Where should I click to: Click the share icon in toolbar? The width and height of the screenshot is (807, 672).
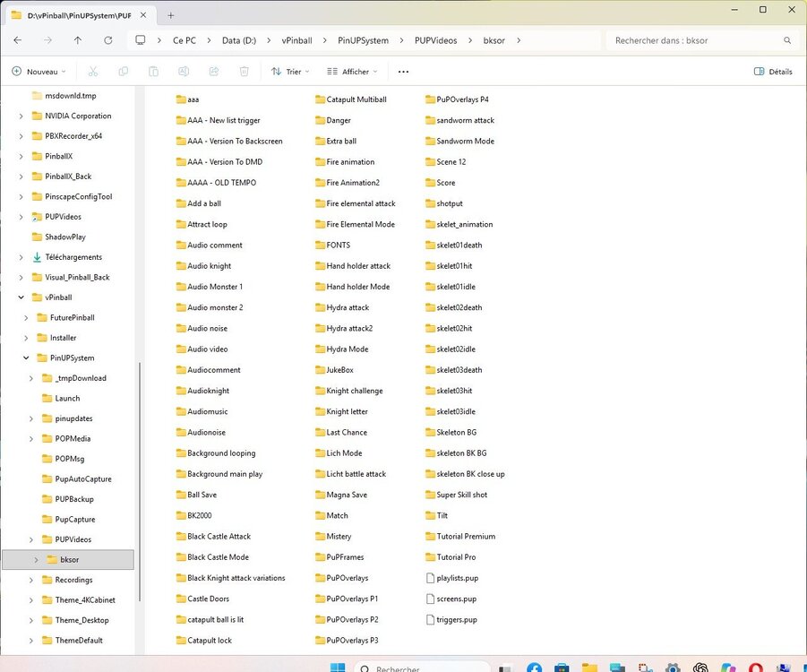point(213,72)
